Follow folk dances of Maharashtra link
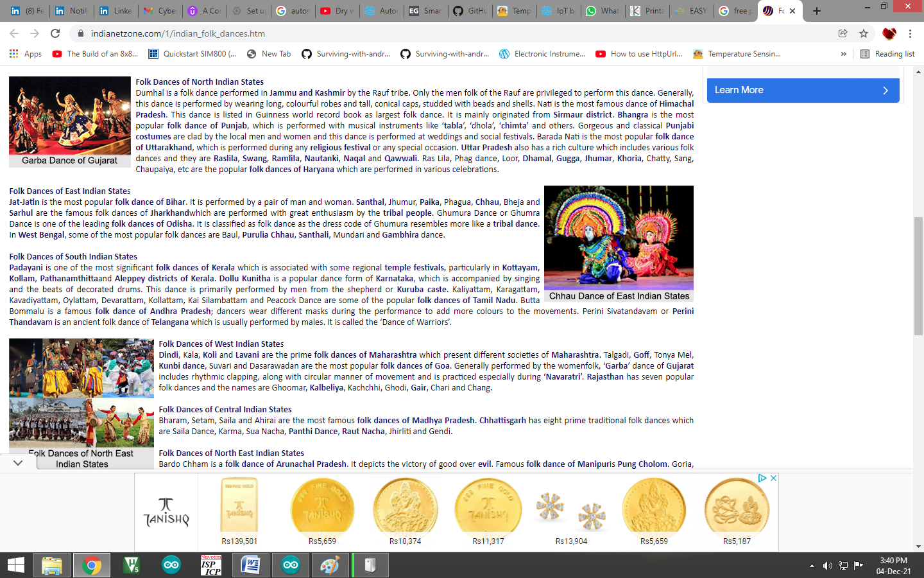The height and width of the screenshot is (578, 924). coord(365,355)
